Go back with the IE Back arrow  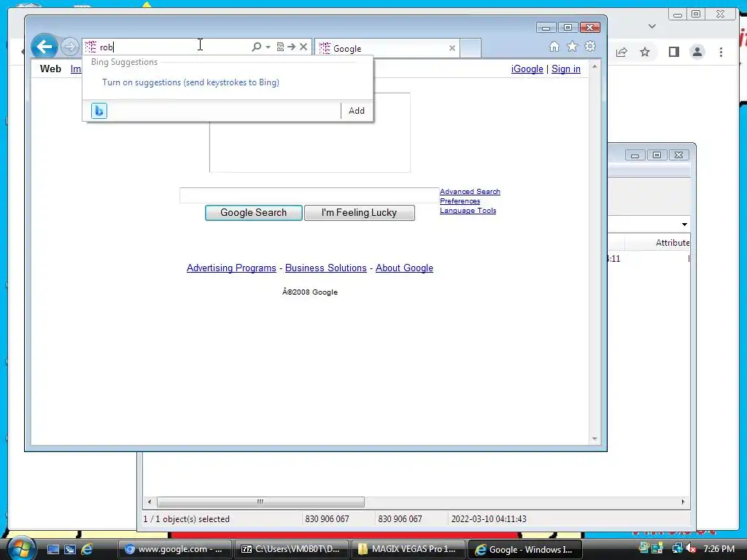click(x=44, y=47)
